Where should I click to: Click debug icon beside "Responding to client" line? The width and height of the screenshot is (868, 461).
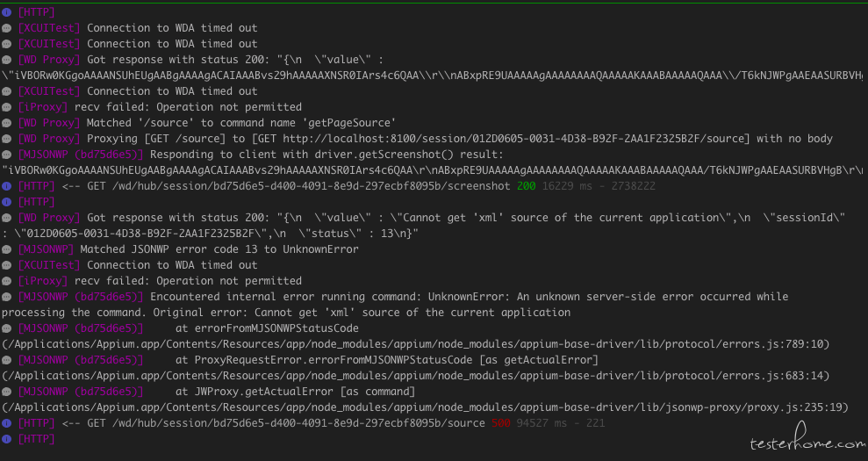[7, 155]
